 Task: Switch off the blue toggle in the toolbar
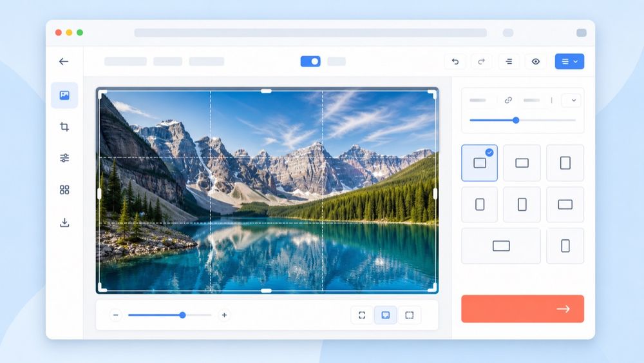310,62
